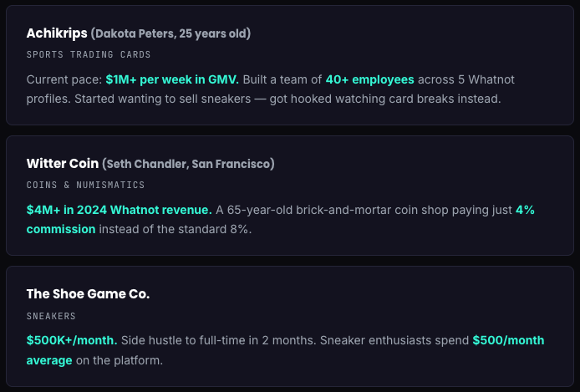Click the SNEAKERS category label

click(51, 316)
